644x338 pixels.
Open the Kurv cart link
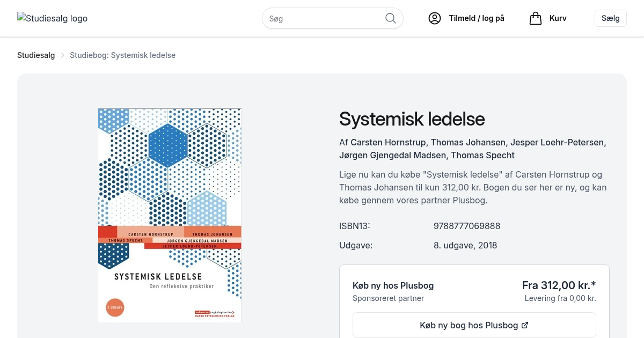point(558,18)
